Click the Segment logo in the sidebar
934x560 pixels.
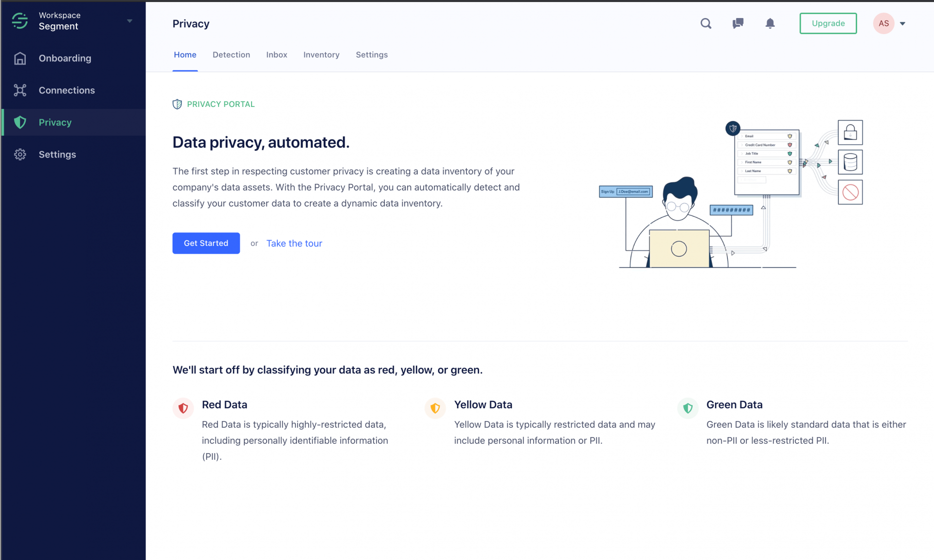click(x=19, y=21)
